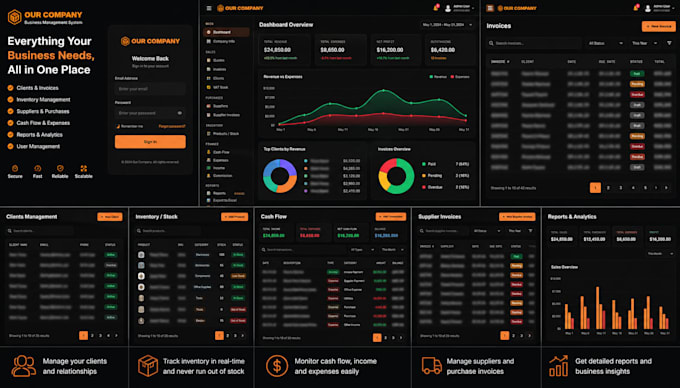
Task: Toggle password visibility eye in login form
Action: click(180, 113)
